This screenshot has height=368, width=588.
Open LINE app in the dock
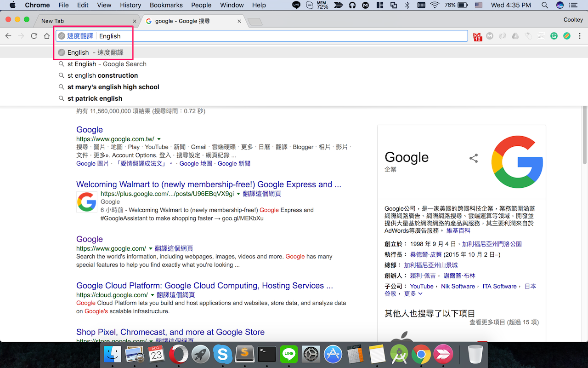click(x=289, y=354)
